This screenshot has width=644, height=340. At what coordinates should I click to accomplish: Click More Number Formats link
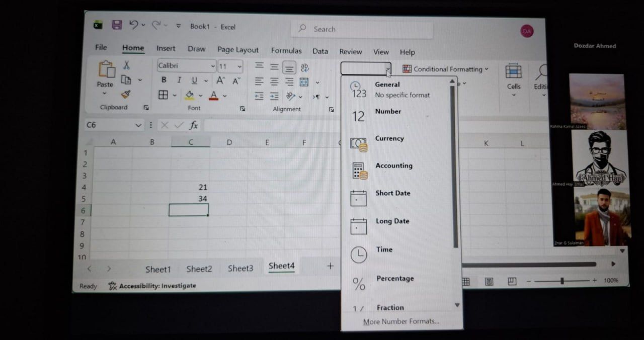click(x=401, y=321)
